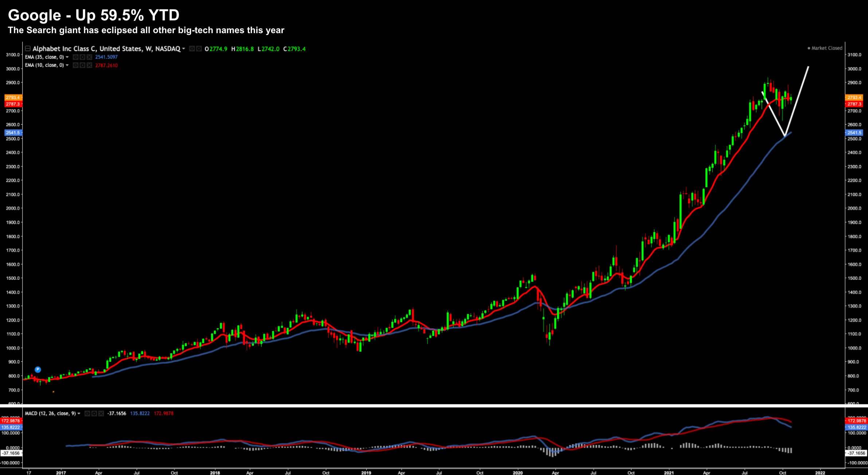Toggle Alphabet price series visibility eye
The height and width of the screenshot is (475, 868).
coord(192,49)
